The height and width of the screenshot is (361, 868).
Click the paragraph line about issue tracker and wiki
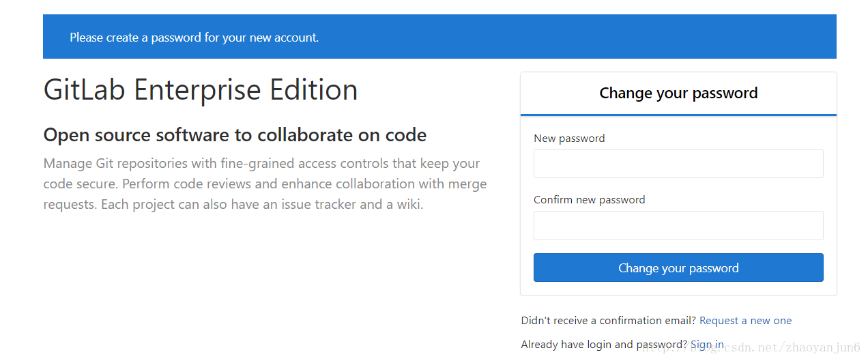coord(233,204)
